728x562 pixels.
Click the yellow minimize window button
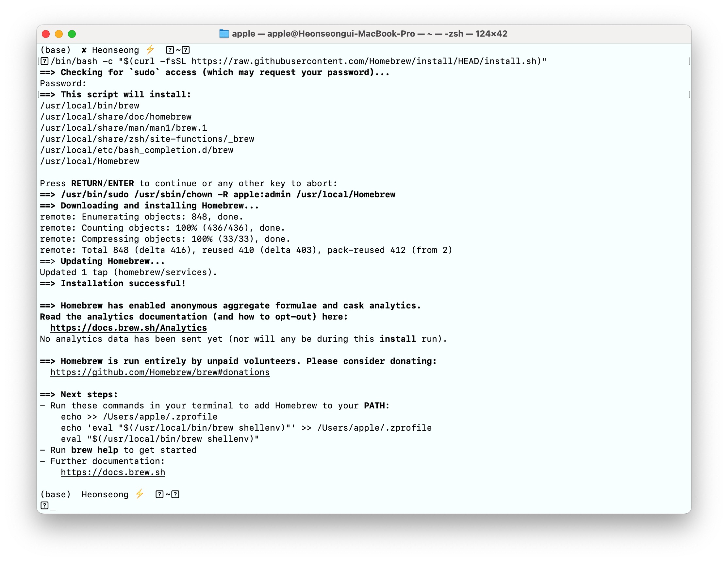pyautogui.click(x=59, y=34)
